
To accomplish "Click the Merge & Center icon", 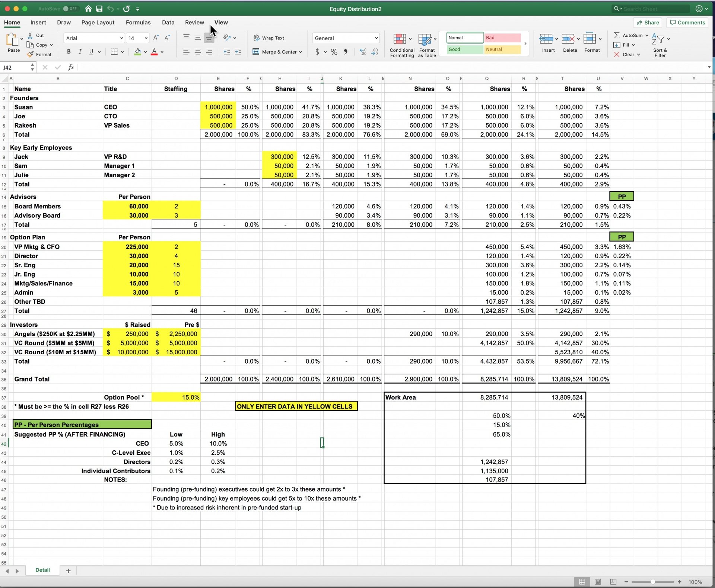I will (256, 52).
